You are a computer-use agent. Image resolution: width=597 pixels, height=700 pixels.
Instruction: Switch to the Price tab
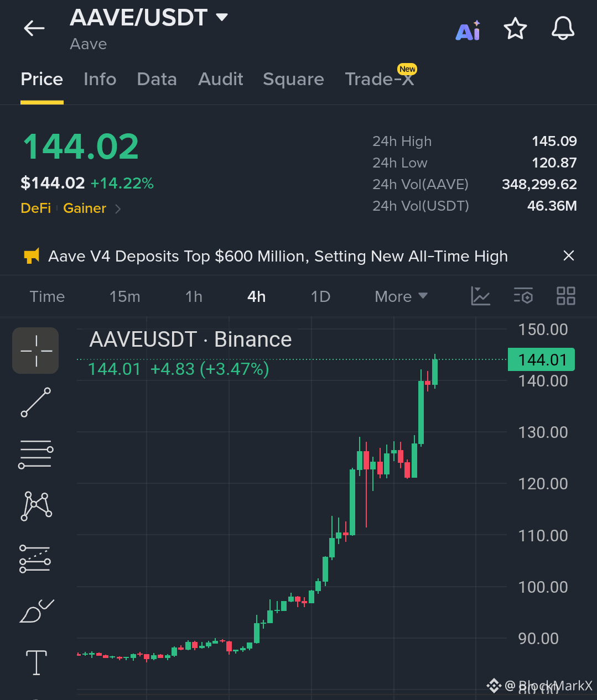[42, 79]
